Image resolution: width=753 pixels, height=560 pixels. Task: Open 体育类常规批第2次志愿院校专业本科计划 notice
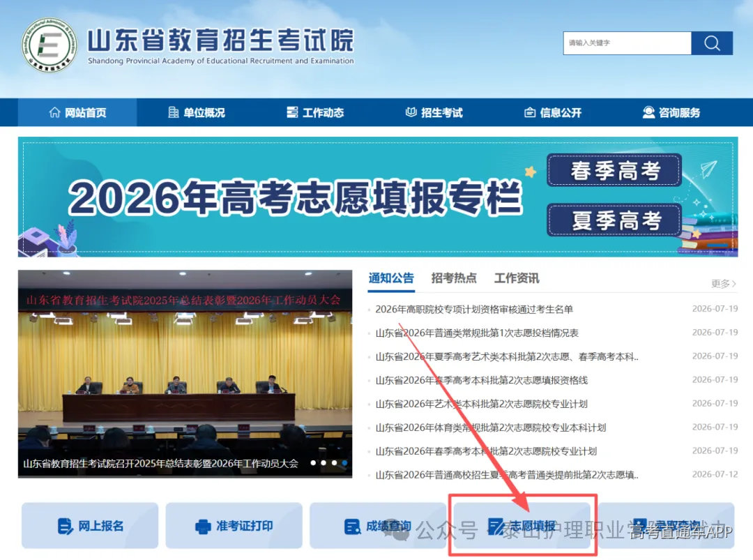[x=490, y=427]
